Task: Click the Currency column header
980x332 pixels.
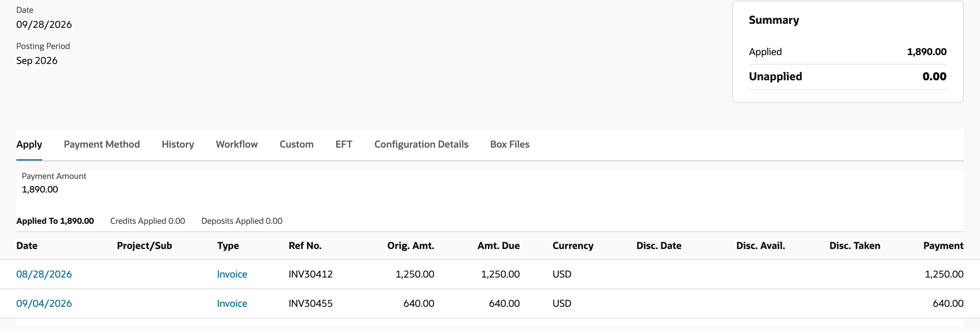Action: [573, 246]
